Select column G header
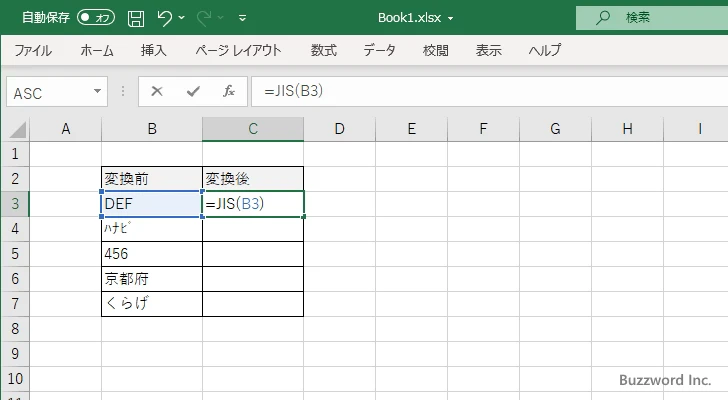This screenshot has width=728, height=400. [555, 129]
